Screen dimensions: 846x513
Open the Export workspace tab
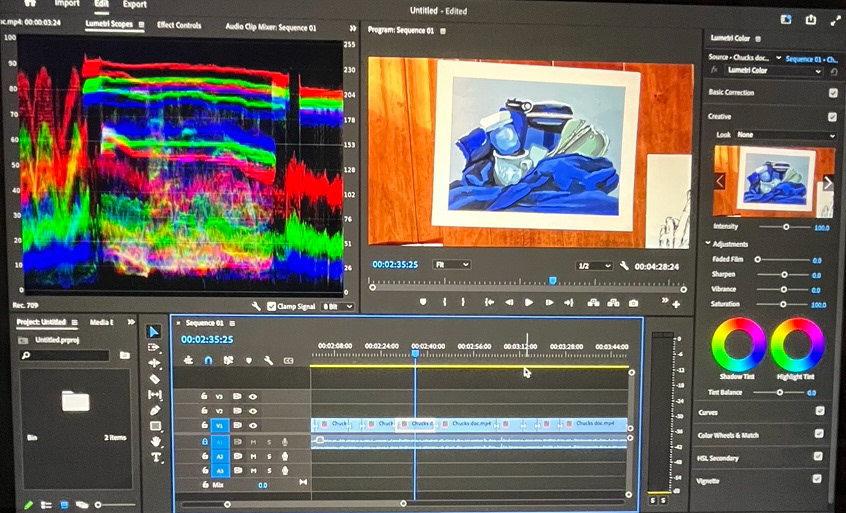pos(134,4)
